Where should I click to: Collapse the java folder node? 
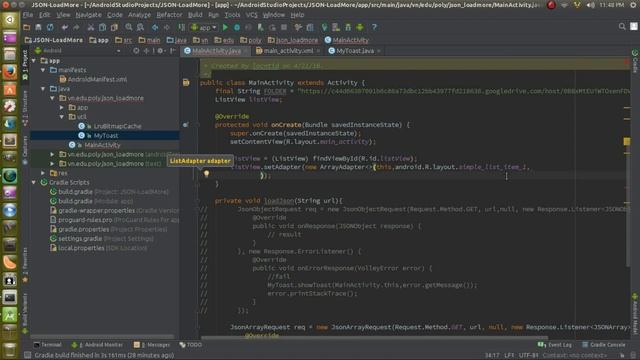point(43,89)
